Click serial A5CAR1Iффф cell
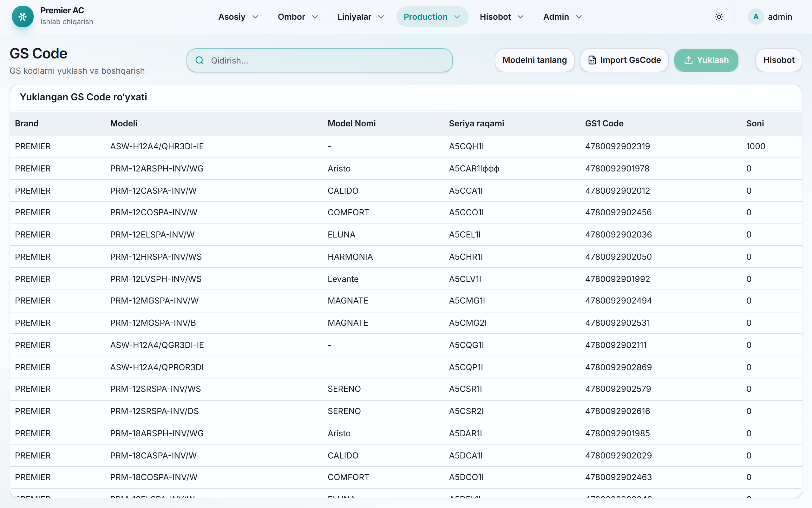812x508 pixels. point(474,168)
